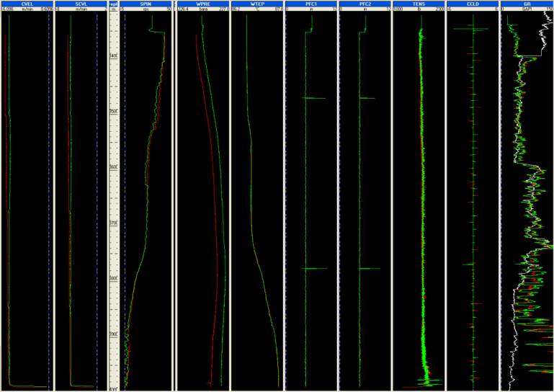Screen dimensions: 554x392
Task: Click the 8500 depth label
Action: click(113, 111)
